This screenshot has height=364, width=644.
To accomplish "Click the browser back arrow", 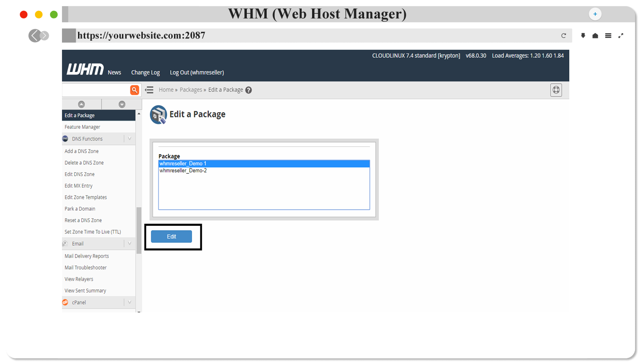I will click(x=35, y=36).
